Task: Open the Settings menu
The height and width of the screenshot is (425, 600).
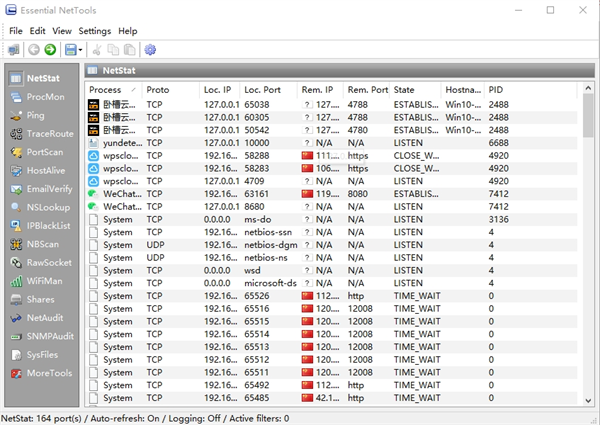Action: tap(95, 31)
